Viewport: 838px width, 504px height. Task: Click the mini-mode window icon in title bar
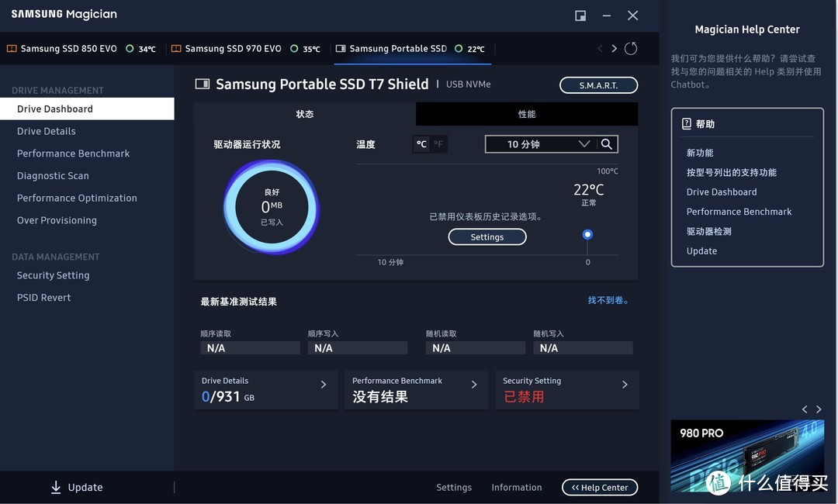(580, 16)
